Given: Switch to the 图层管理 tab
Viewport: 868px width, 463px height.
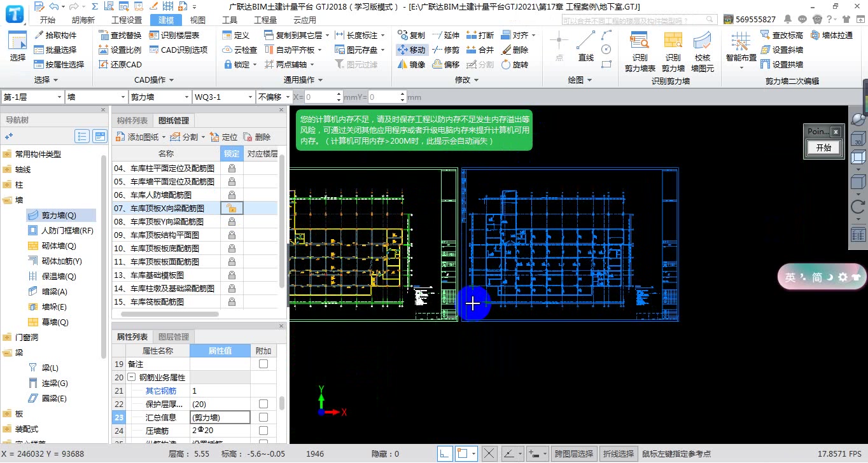Looking at the screenshot, I should point(173,336).
